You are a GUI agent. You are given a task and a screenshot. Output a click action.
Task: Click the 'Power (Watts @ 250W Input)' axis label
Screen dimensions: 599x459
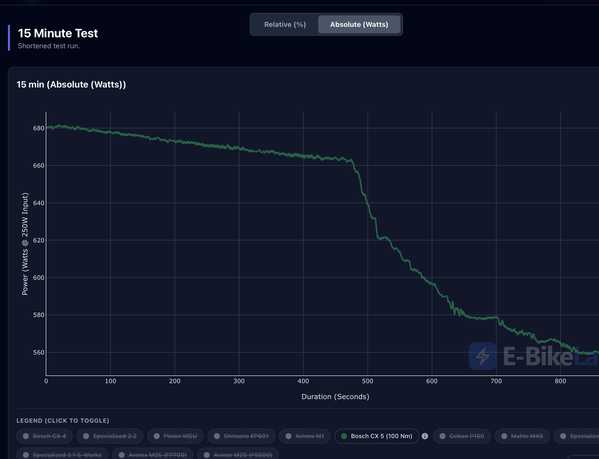pyautogui.click(x=25, y=244)
